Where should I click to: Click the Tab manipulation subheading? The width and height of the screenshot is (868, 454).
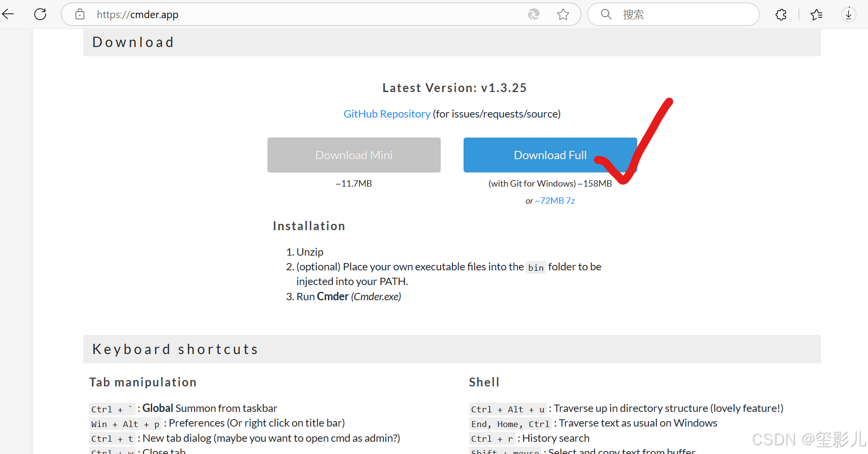pos(143,382)
